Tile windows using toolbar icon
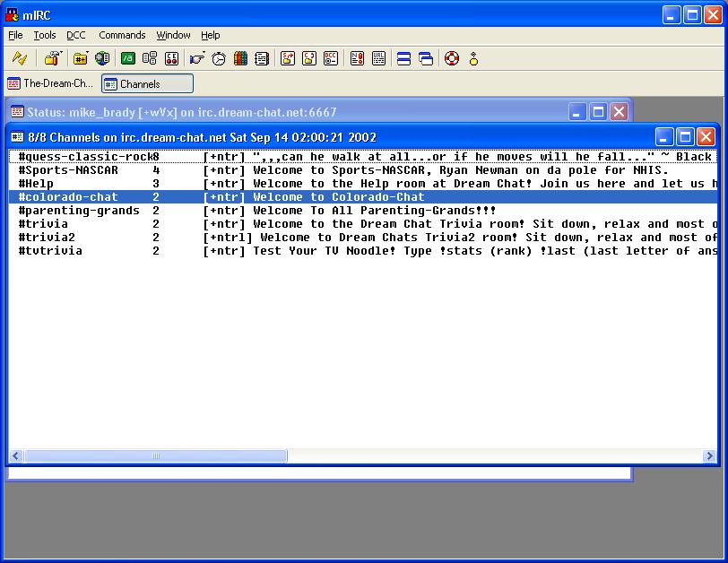 click(404, 58)
